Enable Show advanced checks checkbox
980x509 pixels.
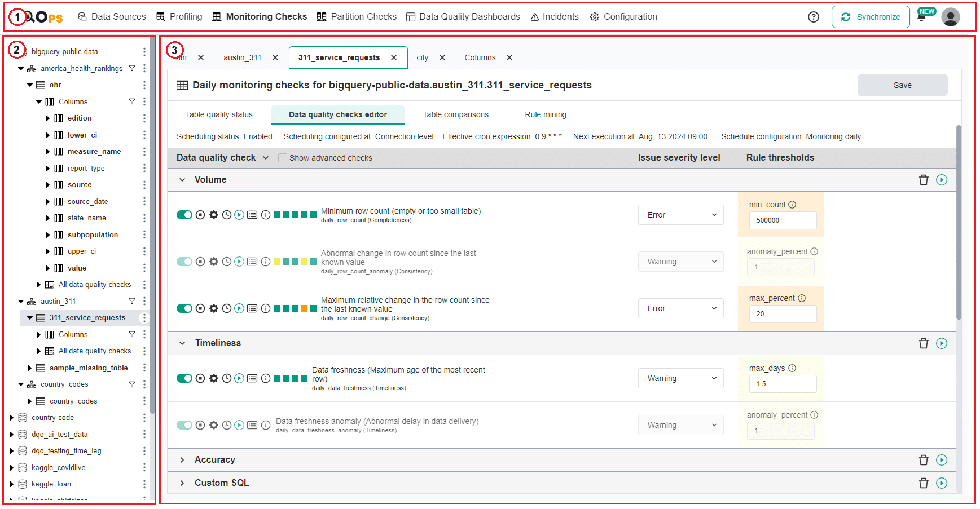[283, 158]
